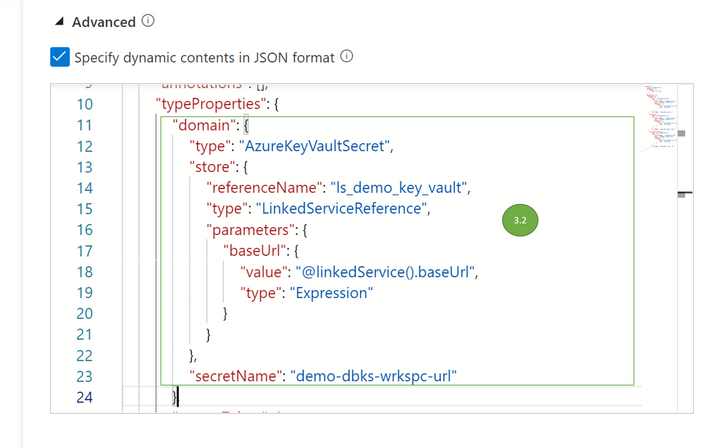Click the "AzureKeyVaultSecret" value text
Screen dimensions: 720x448
click(315, 146)
